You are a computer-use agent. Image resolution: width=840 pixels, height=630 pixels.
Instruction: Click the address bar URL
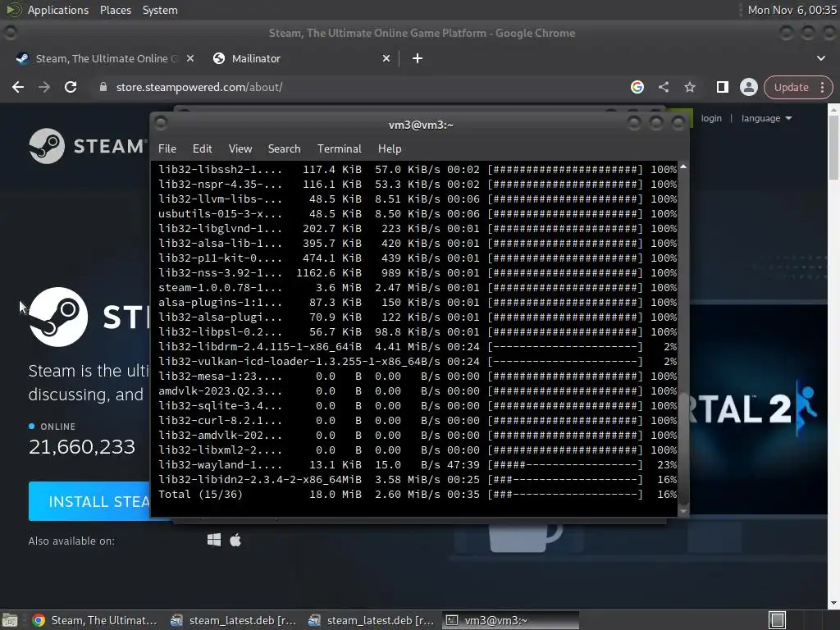point(199,87)
